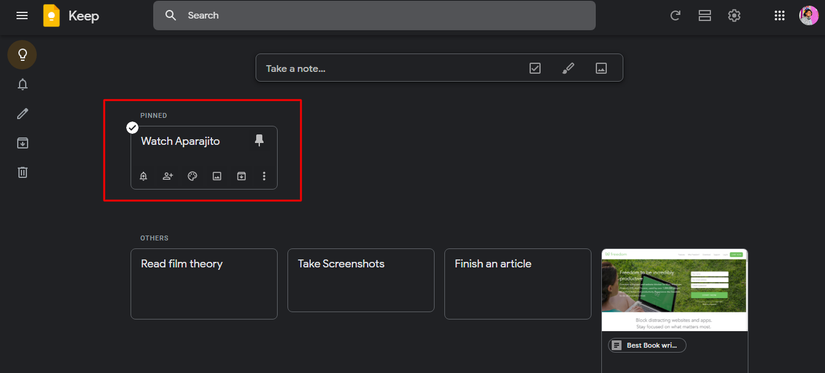Open Edit labels pencil in sidebar
This screenshot has width=825, height=373.
coord(22,114)
